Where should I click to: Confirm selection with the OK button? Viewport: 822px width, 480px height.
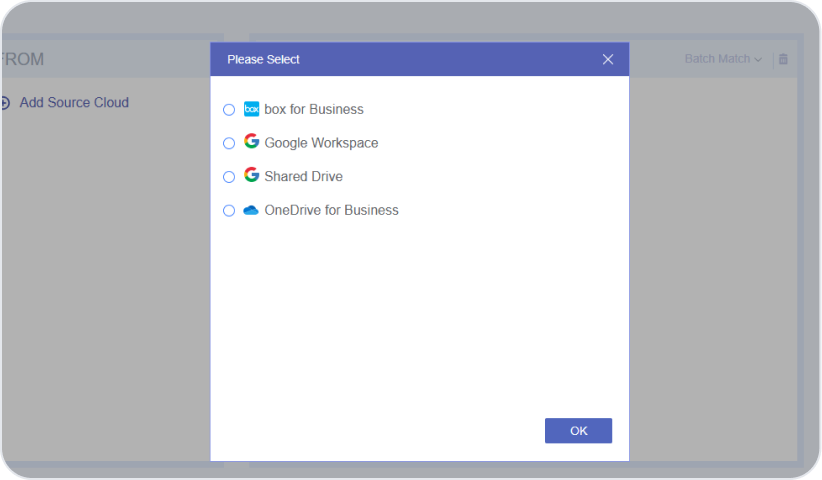[578, 431]
